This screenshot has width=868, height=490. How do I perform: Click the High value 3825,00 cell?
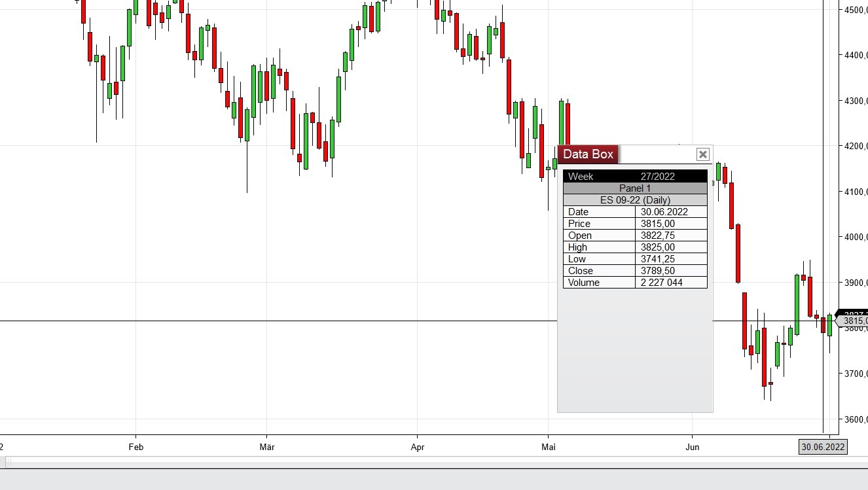click(670, 247)
